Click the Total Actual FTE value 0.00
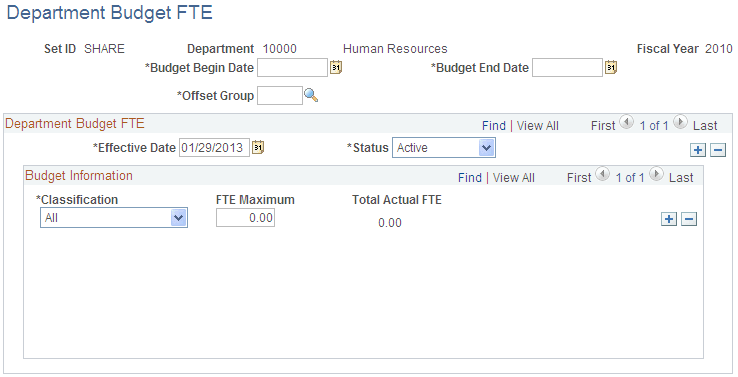Image resolution: width=738 pixels, height=377 pixels. tap(390, 223)
